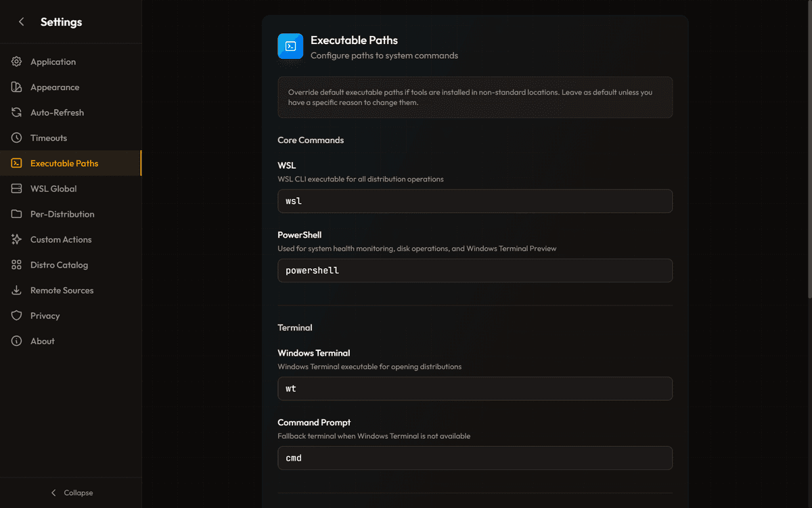The height and width of the screenshot is (508, 812).
Task: Click the Windows Terminal path field
Action: pyautogui.click(x=474, y=389)
